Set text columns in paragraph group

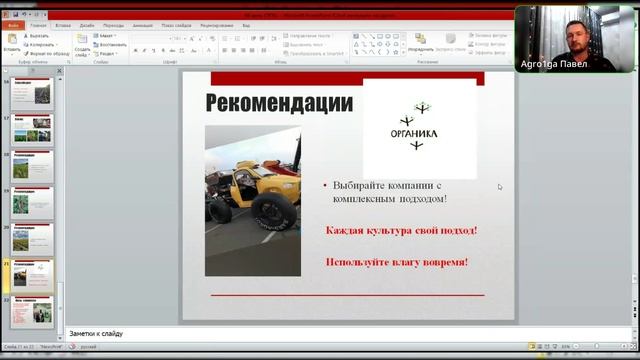coord(264,50)
